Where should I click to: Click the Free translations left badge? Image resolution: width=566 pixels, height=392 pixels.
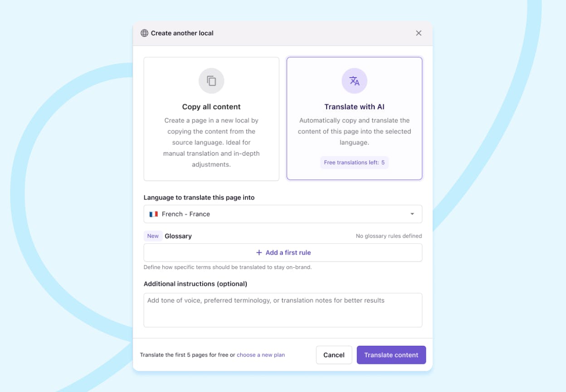point(354,162)
